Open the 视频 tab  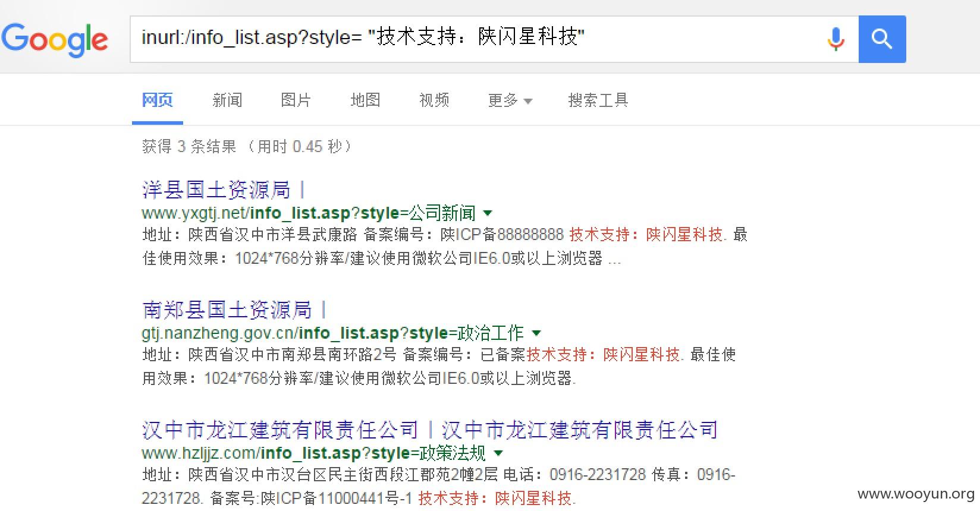tap(434, 100)
